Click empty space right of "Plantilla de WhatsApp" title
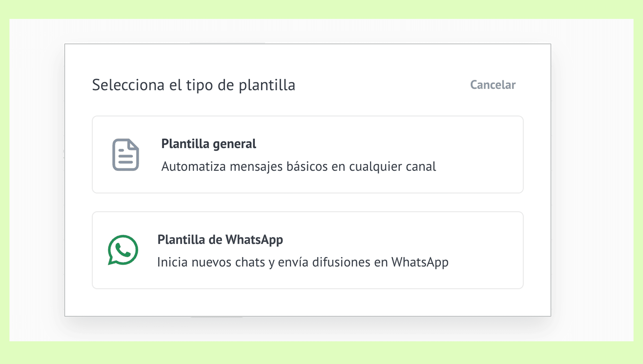Screen dimensions: 643x364 point(400,239)
